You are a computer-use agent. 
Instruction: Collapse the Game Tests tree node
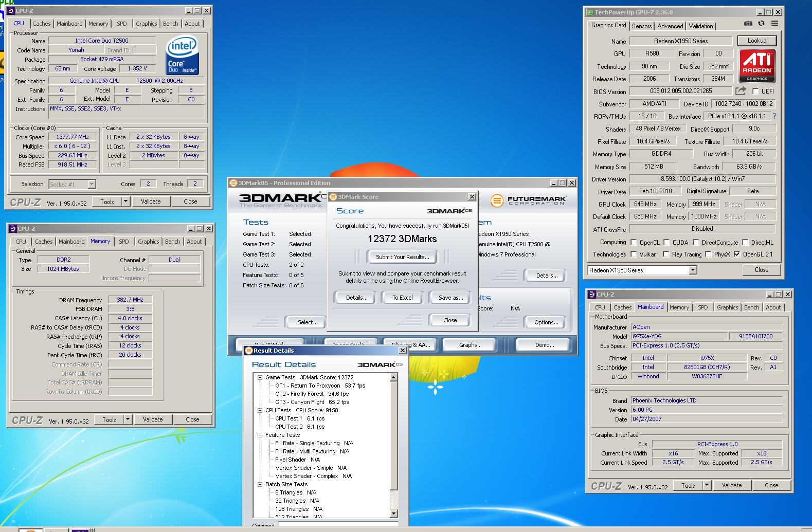pos(260,377)
